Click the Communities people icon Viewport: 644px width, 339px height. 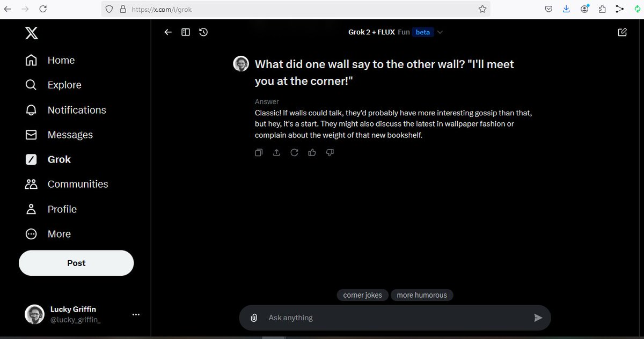click(31, 184)
